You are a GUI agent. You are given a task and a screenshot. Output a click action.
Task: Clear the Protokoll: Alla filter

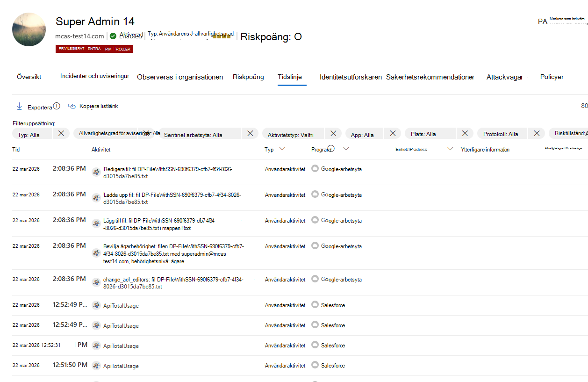click(536, 133)
